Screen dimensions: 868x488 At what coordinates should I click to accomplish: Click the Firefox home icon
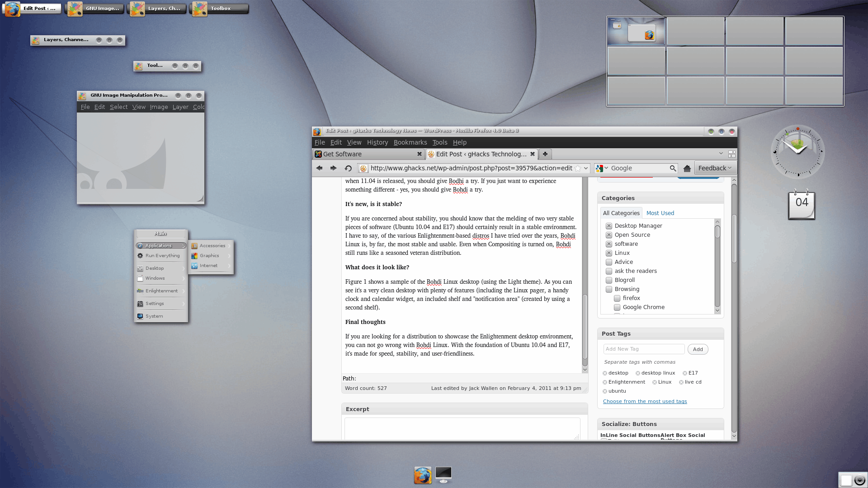point(687,168)
